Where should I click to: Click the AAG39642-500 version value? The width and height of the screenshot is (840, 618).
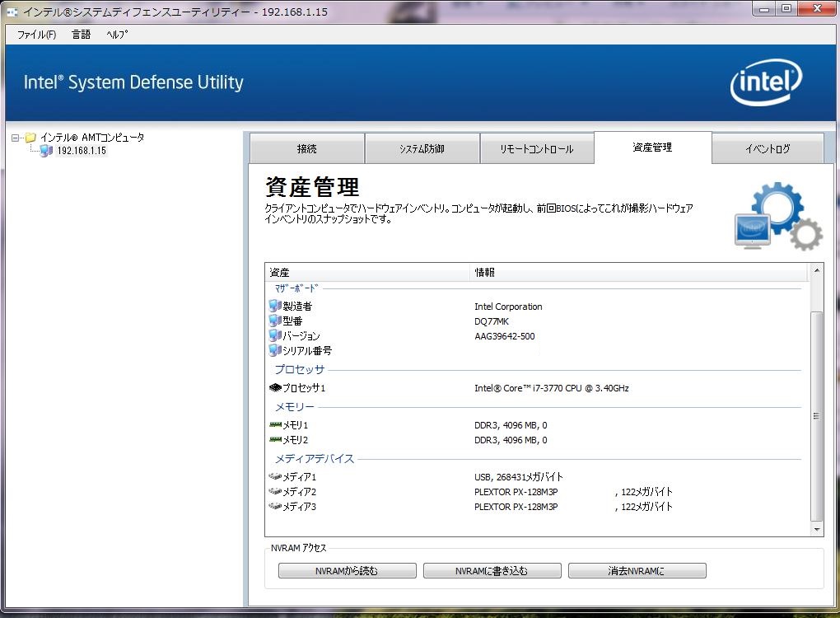click(505, 336)
